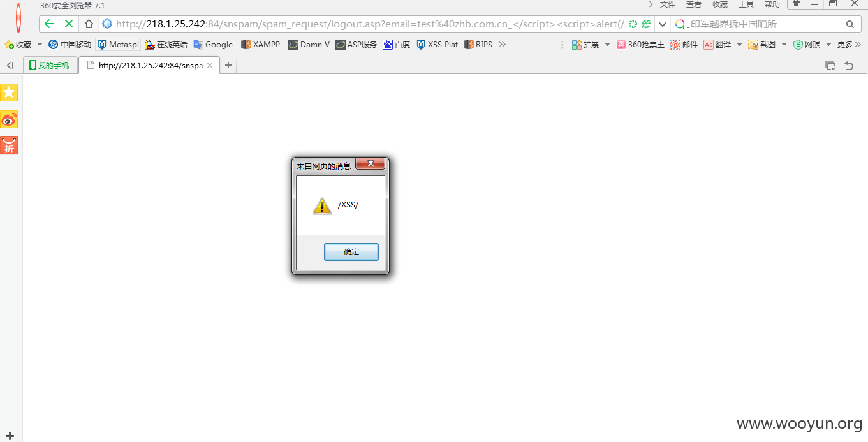
Task: Open the XSS Plat bookmark
Action: click(x=438, y=45)
